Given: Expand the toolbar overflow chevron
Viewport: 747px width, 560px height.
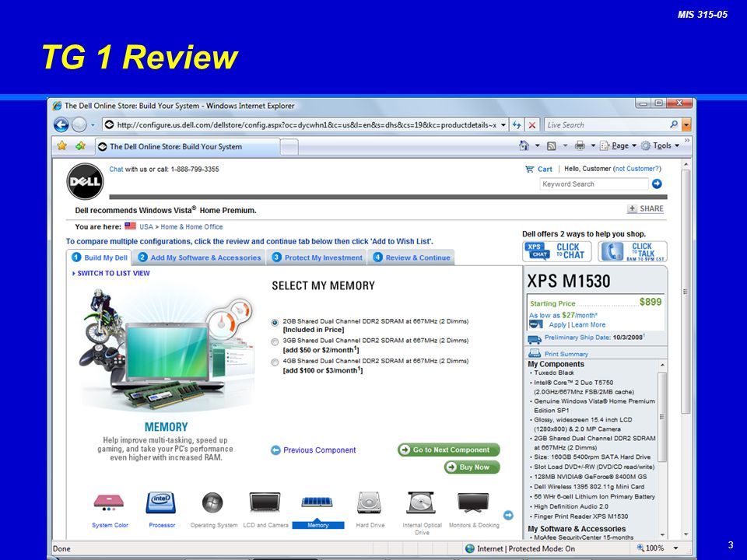Looking at the screenshot, I should click(687, 141).
